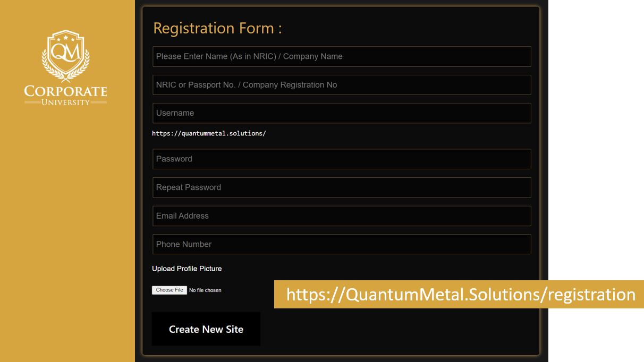Click the three stars atop the QM shield

[66, 38]
